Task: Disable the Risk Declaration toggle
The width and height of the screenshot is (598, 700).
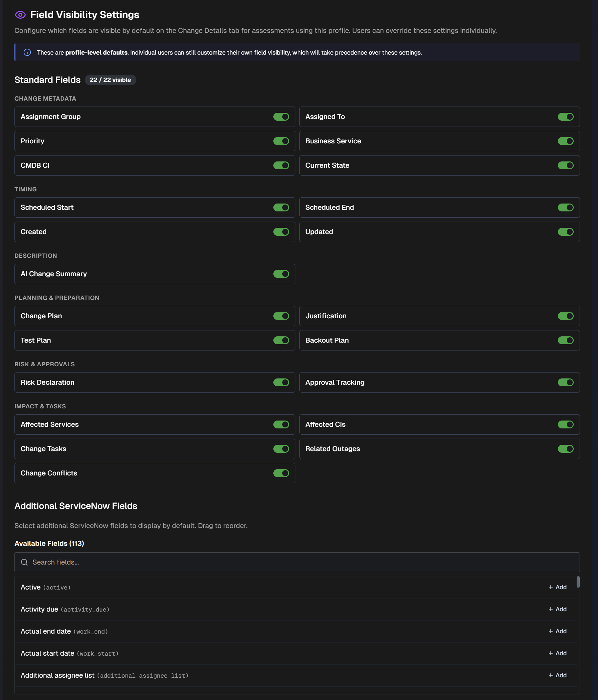Action: point(281,382)
